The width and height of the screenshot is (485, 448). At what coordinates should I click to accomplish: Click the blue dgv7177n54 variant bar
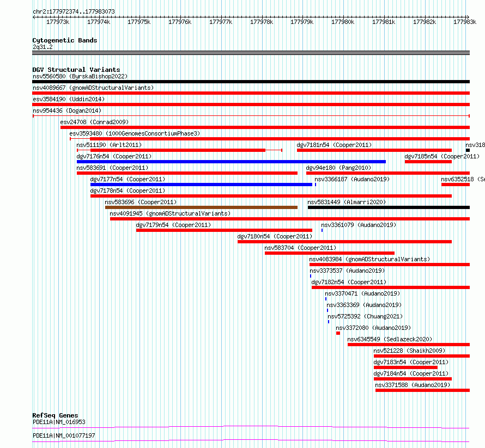[x=201, y=185]
